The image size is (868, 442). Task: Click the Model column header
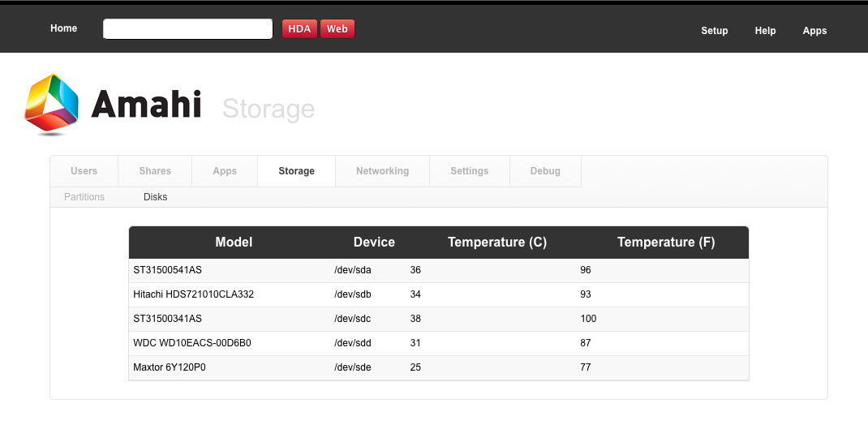(234, 242)
